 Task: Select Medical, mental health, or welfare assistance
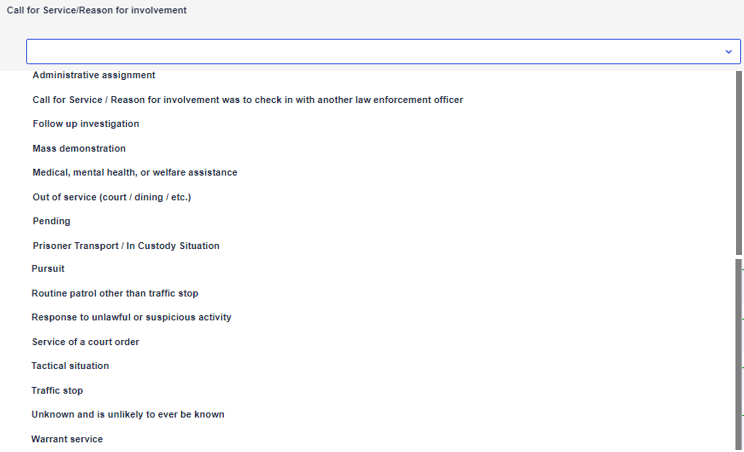tap(135, 173)
